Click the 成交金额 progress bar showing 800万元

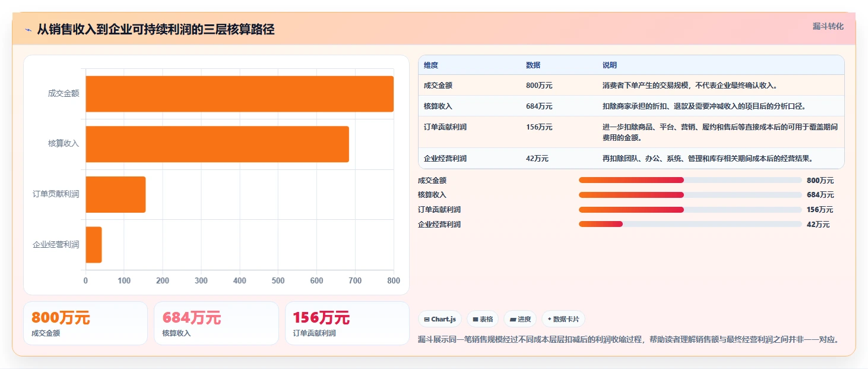pos(690,180)
